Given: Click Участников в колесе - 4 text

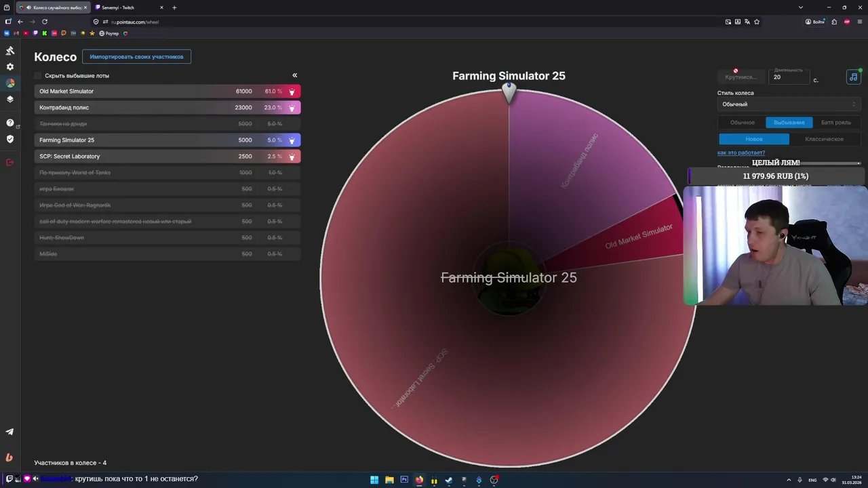Looking at the screenshot, I should [70, 463].
